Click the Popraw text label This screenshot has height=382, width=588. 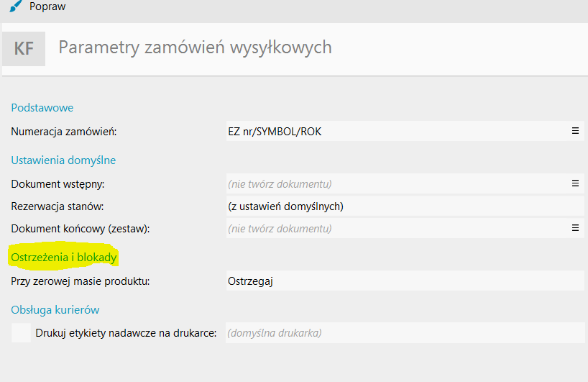tap(48, 6)
